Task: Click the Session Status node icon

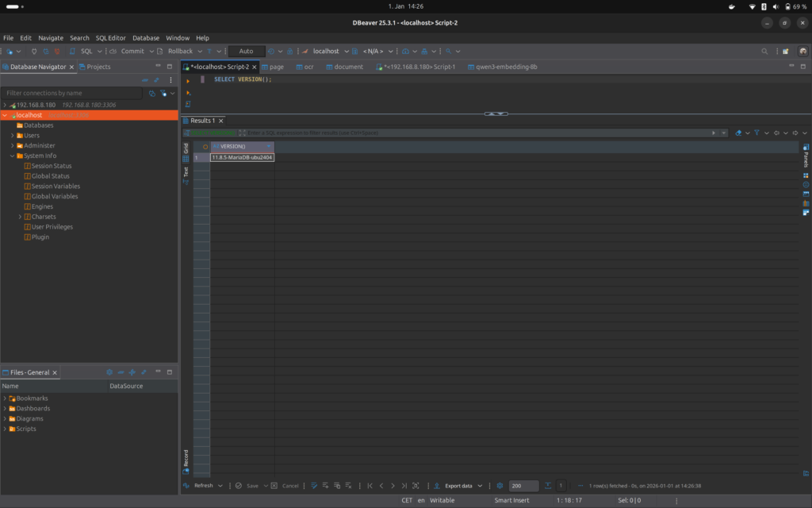Action: [27, 166]
